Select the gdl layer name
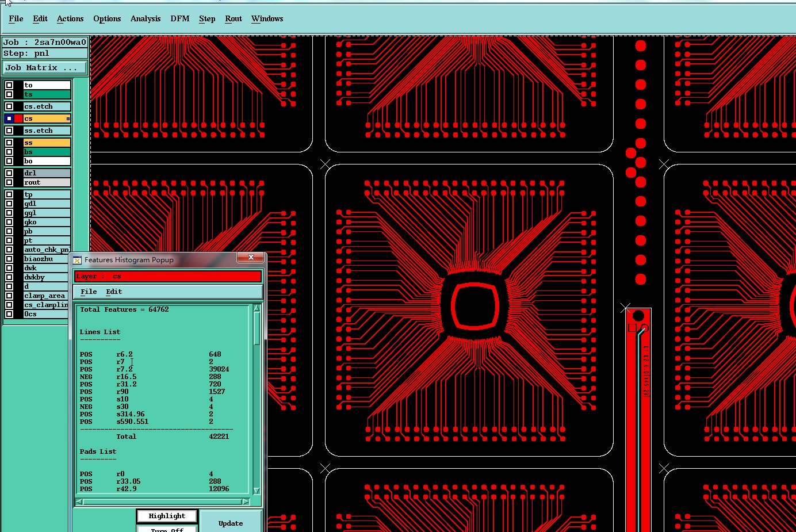796x532 pixels. click(47, 204)
